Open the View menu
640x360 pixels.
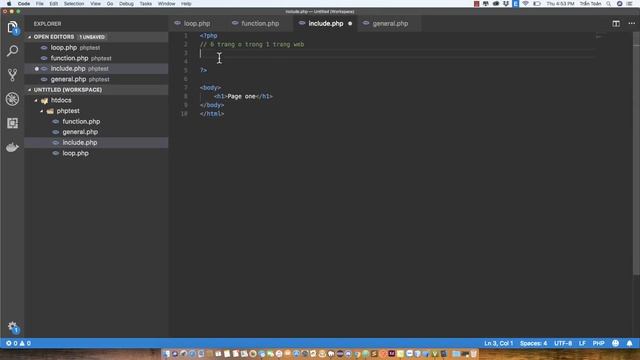pyautogui.click(x=96, y=4)
